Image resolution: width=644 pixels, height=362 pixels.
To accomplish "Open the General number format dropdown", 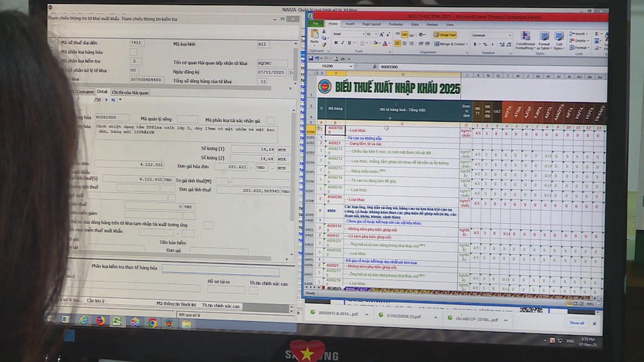I will click(510, 36).
